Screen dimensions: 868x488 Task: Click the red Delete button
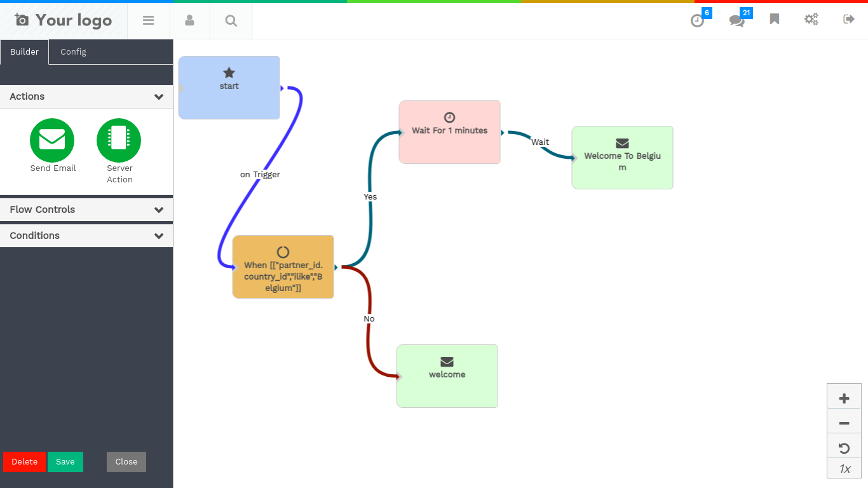coord(24,462)
